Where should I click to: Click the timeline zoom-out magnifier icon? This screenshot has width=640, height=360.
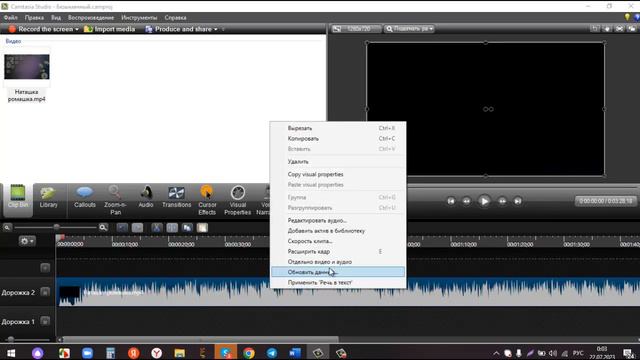coord(7,227)
